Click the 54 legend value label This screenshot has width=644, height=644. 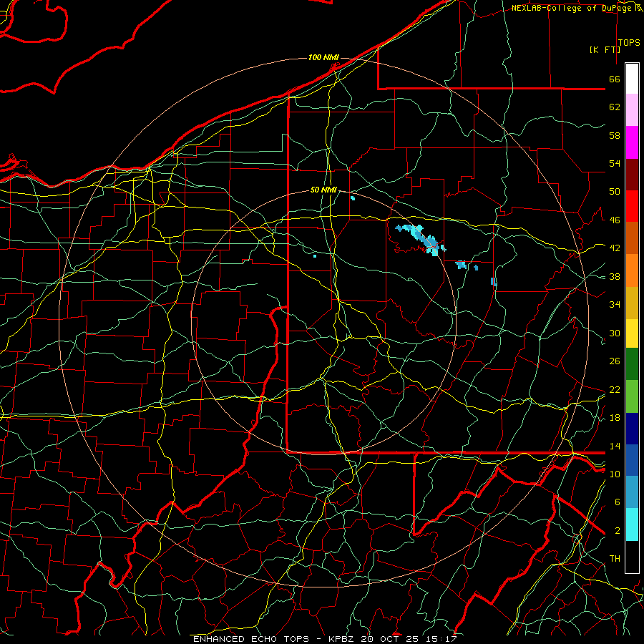point(615,163)
